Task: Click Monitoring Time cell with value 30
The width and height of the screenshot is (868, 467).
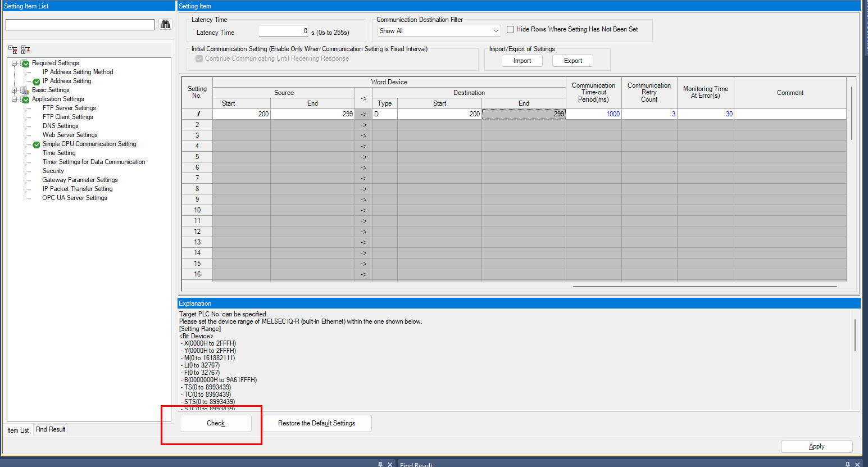Action: click(706, 114)
